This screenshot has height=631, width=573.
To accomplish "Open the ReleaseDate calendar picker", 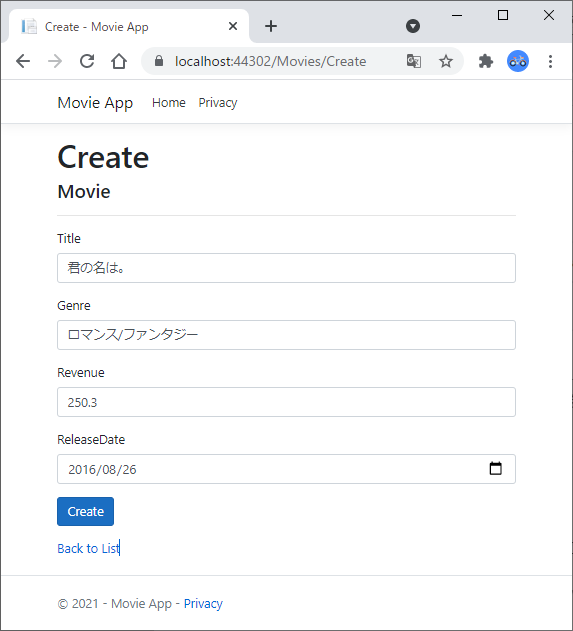I will (x=495, y=468).
